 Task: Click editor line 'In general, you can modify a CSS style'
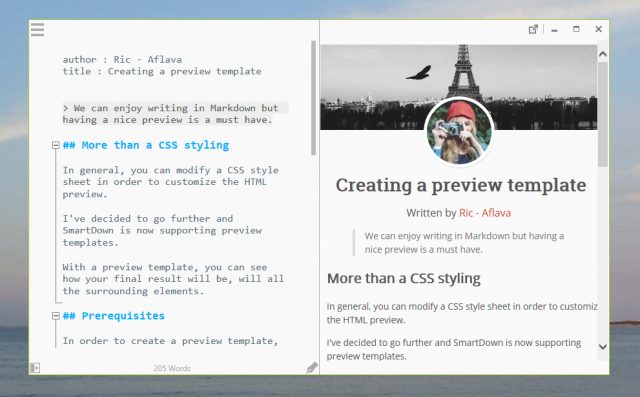point(171,170)
